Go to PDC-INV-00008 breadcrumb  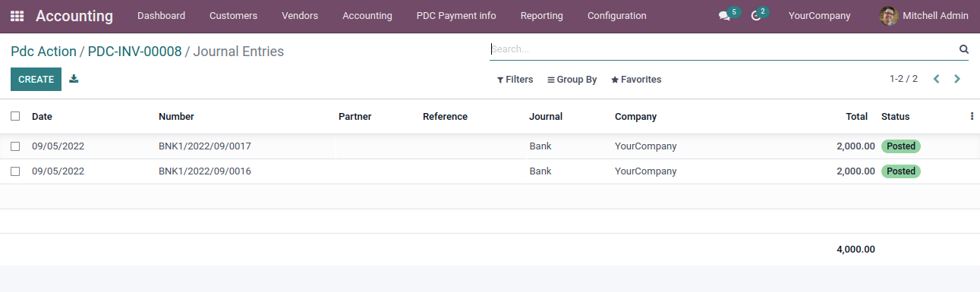[x=135, y=52]
